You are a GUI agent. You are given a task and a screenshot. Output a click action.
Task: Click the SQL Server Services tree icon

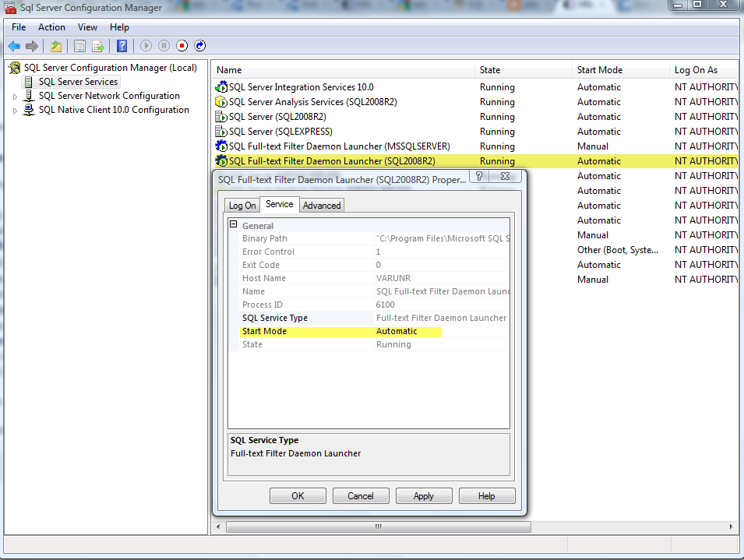point(29,82)
